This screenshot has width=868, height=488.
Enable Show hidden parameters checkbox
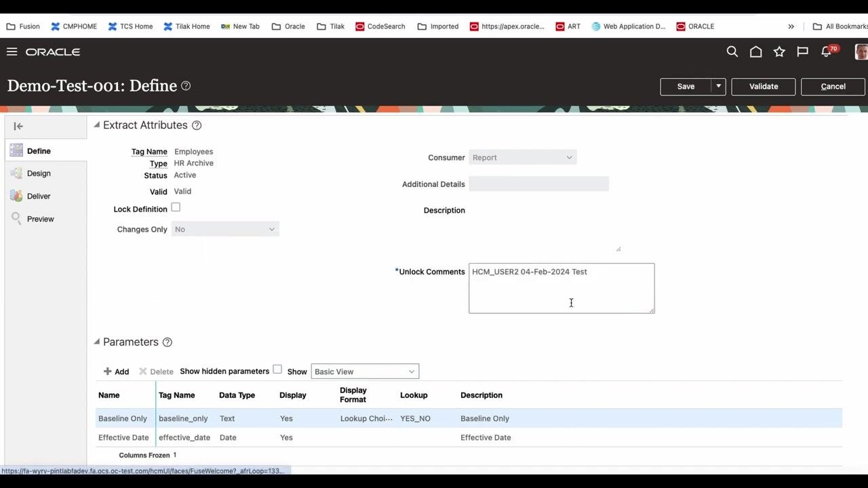(x=277, y=369)
